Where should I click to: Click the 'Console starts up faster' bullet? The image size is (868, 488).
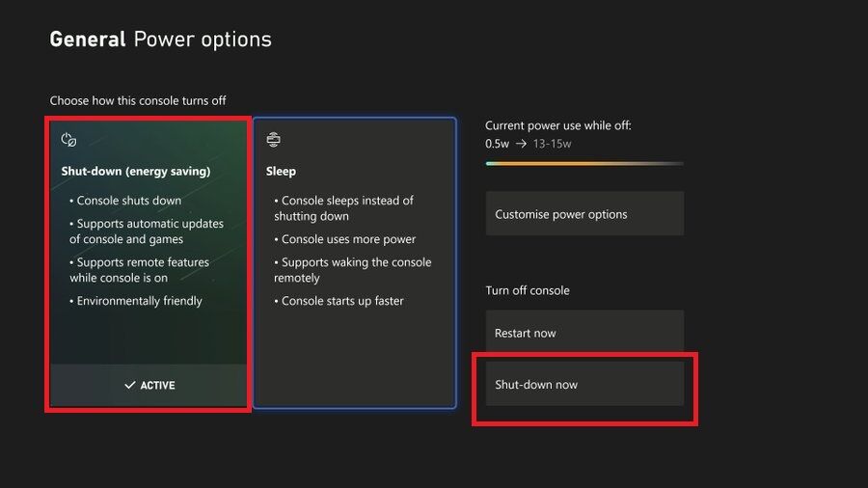(342, 301)
